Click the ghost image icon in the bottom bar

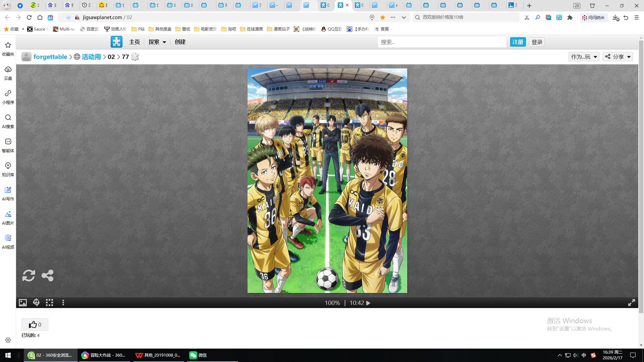click(x=36, y=303)
